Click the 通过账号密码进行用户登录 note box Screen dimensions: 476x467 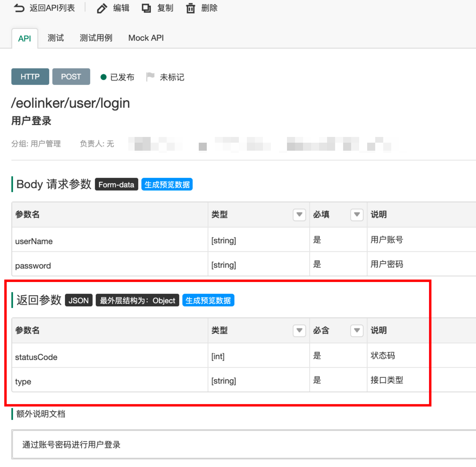pyautogui.click(x=244, y=444)
